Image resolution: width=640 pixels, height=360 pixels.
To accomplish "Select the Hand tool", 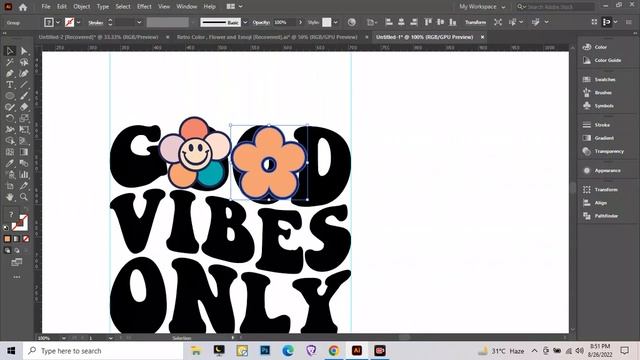I will pos(10,197).
